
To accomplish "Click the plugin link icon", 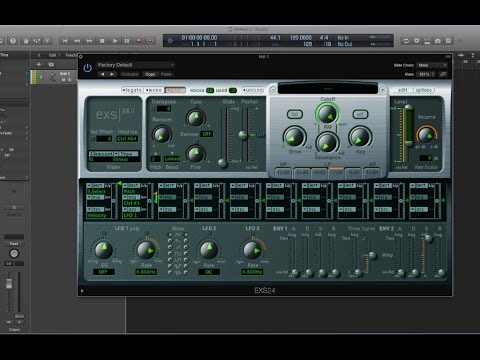I will tap(443, 74).
